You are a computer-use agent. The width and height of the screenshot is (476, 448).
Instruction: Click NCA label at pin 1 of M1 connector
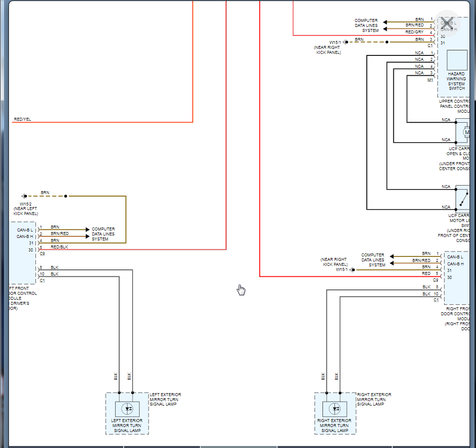tap(419, 53)
